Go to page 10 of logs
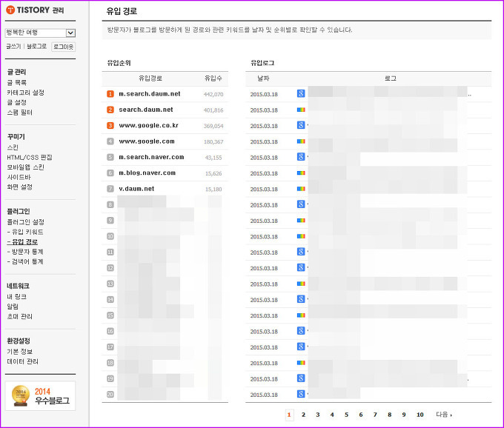Image resolution: width=504 pixels, height=428 pixels. 420,415
